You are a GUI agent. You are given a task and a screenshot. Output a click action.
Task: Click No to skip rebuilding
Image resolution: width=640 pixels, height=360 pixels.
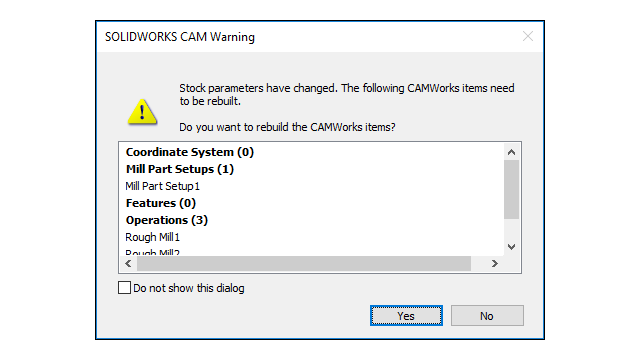(x=487, y=316)
